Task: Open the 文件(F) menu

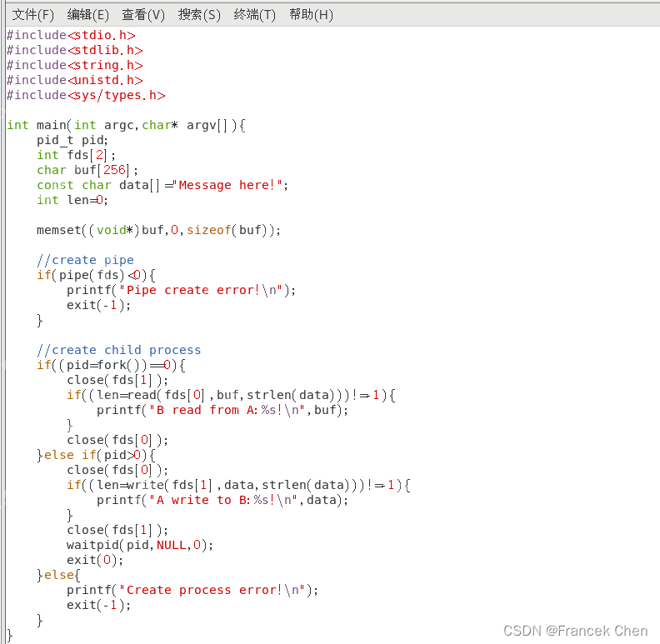Action: coord(32,15)
